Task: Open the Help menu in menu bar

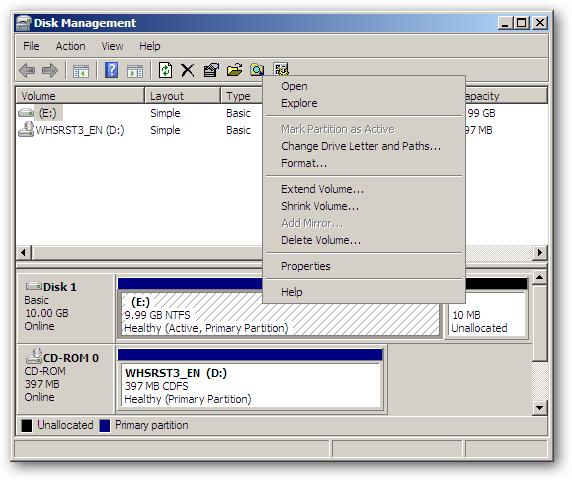Action: tap(150, 46)
